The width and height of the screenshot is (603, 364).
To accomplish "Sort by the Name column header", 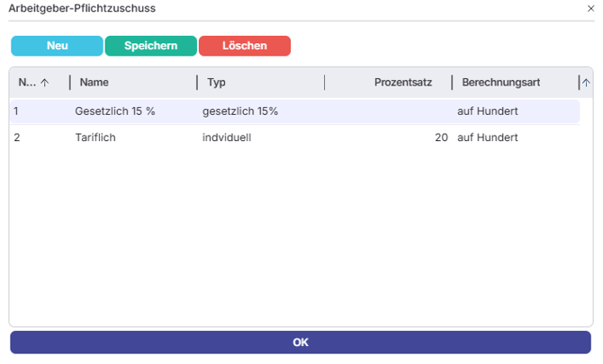I will coord(94,83).
